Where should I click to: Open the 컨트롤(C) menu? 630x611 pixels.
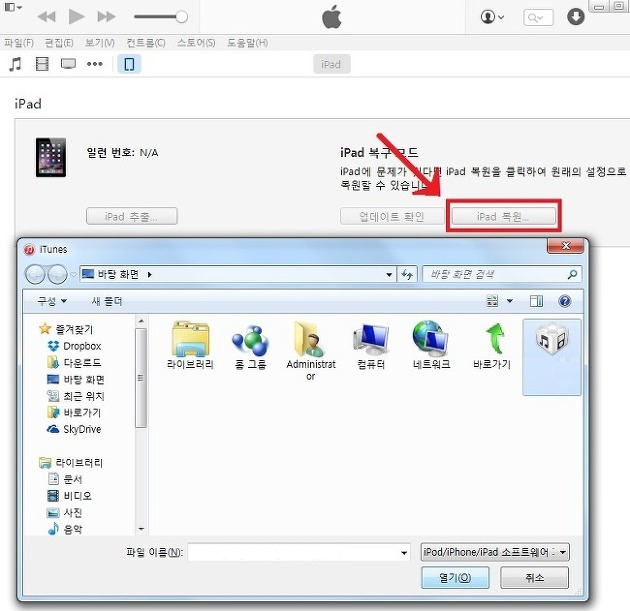coord(146,43)
